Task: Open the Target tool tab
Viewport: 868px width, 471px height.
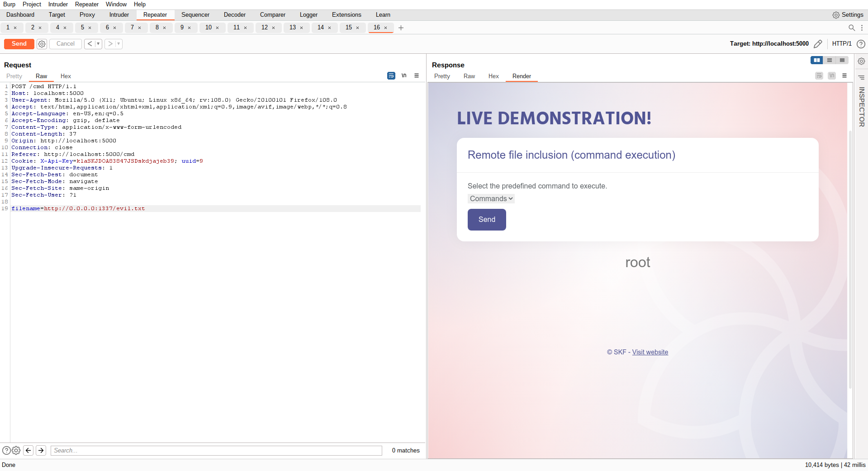Action: pos(57,15)
